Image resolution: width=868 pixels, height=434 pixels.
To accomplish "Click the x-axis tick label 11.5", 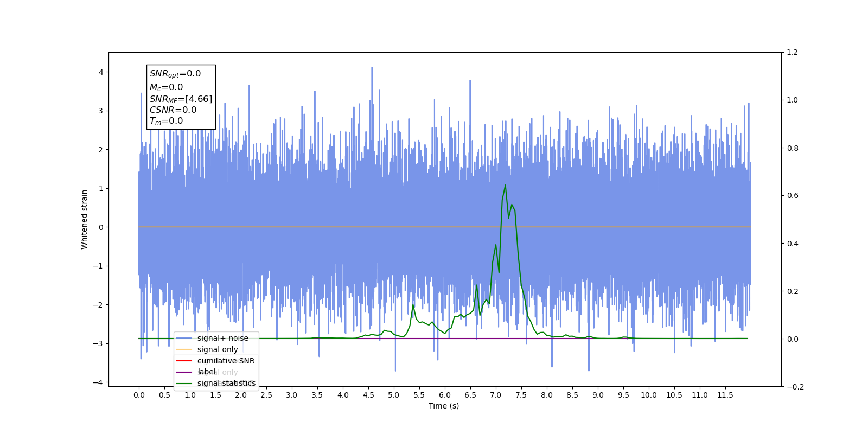I will coord(725,395).
